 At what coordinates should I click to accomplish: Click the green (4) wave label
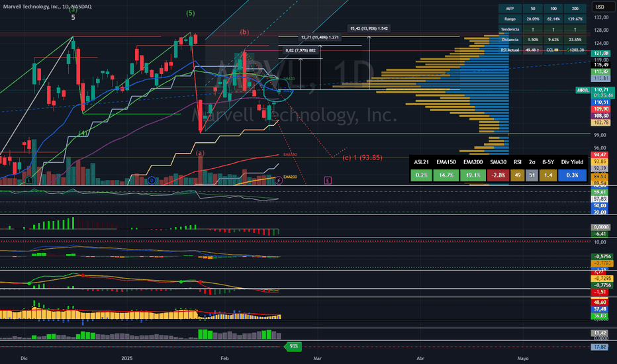83,134
